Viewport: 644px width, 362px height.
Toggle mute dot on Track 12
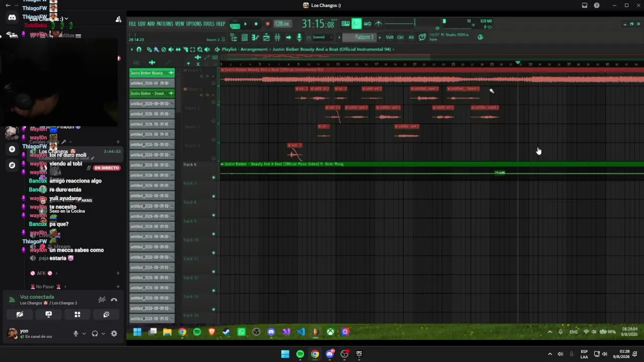[x=214, y=291]
